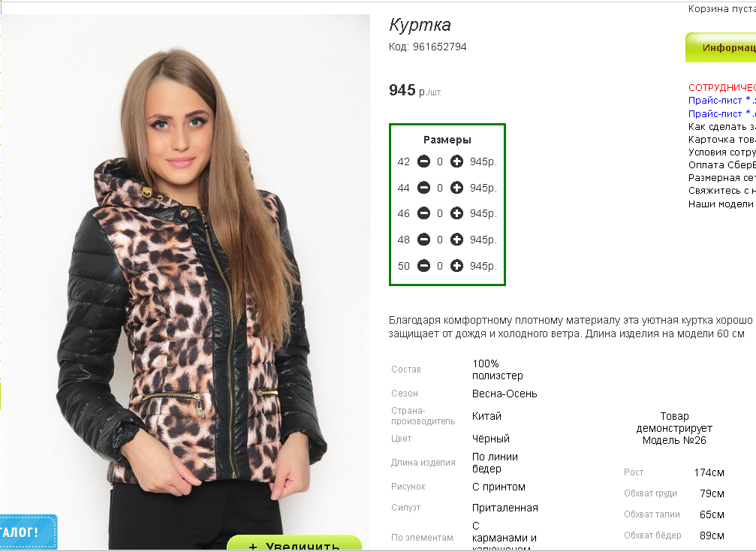Add one jacket in size 44
This screenshot has width=756, height=552.
[456, 188]
